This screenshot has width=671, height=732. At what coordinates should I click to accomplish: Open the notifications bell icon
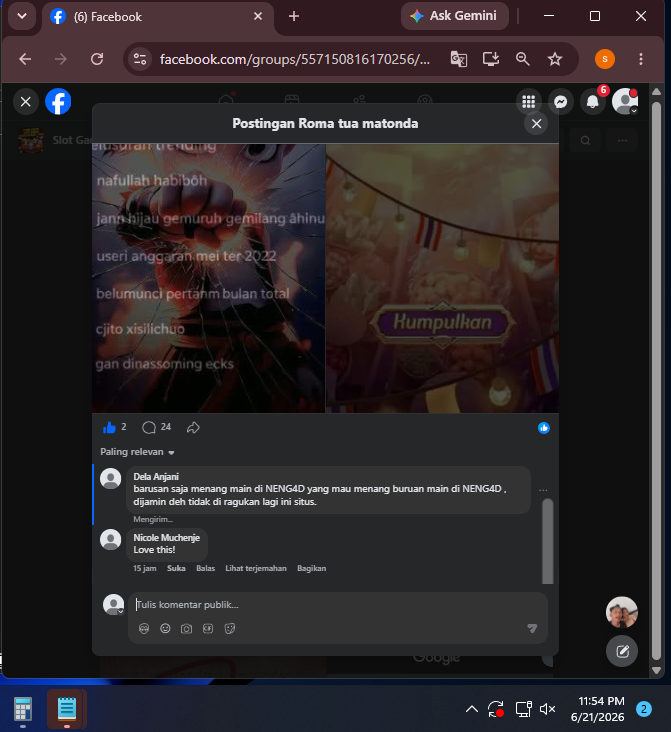point(593,101)
